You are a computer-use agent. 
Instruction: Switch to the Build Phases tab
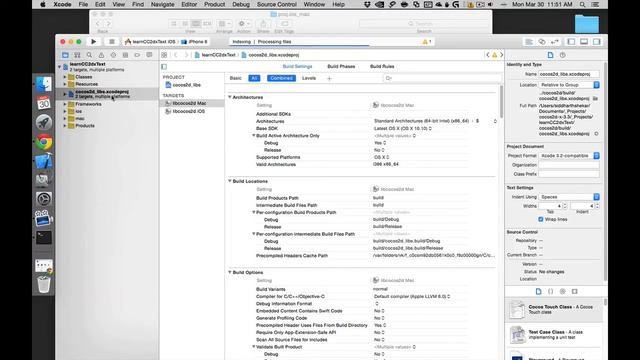click(x=341, y=66)
